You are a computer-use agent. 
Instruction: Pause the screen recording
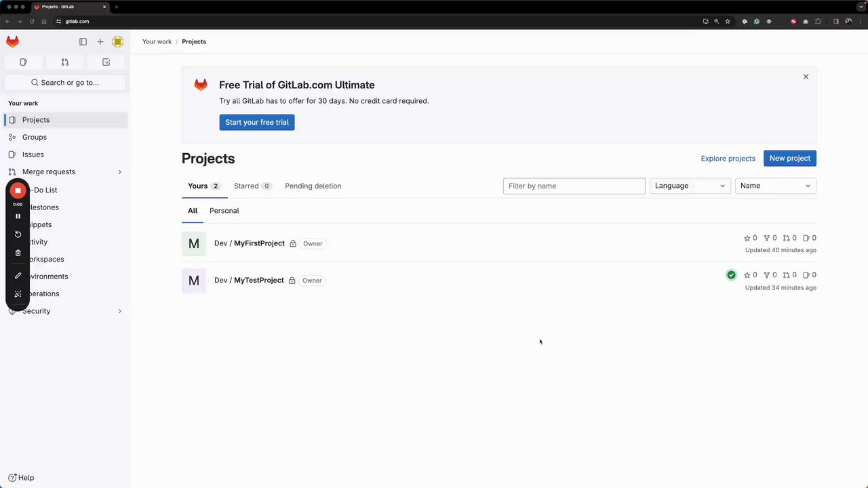(x=18, y=216)
